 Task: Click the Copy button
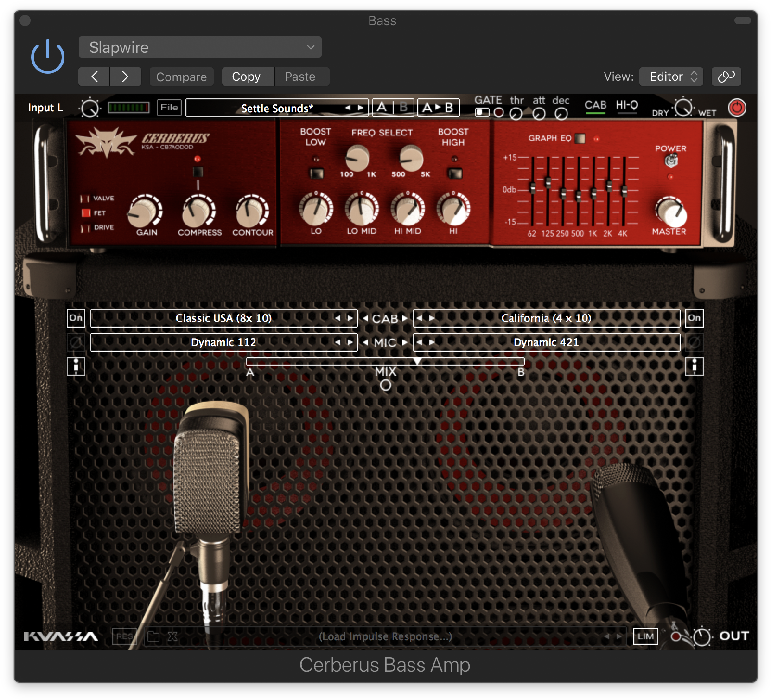click(x=248, y=77)
